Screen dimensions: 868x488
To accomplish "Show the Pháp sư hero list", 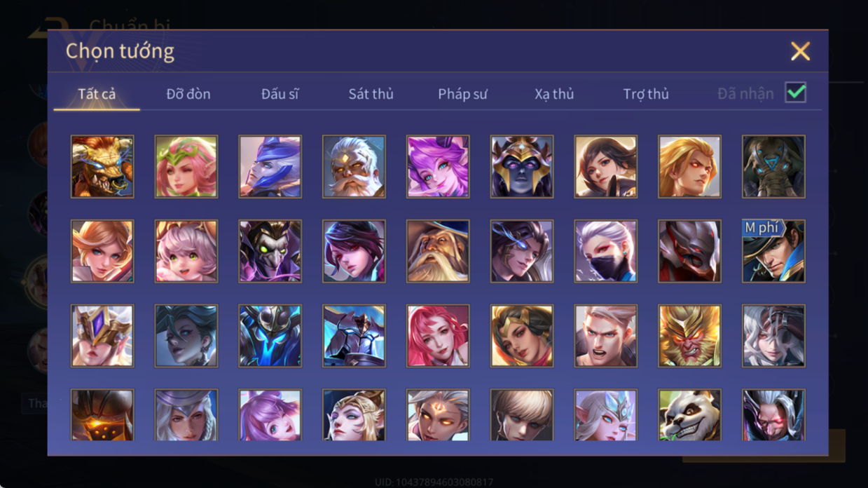I will tap(462, 94).
